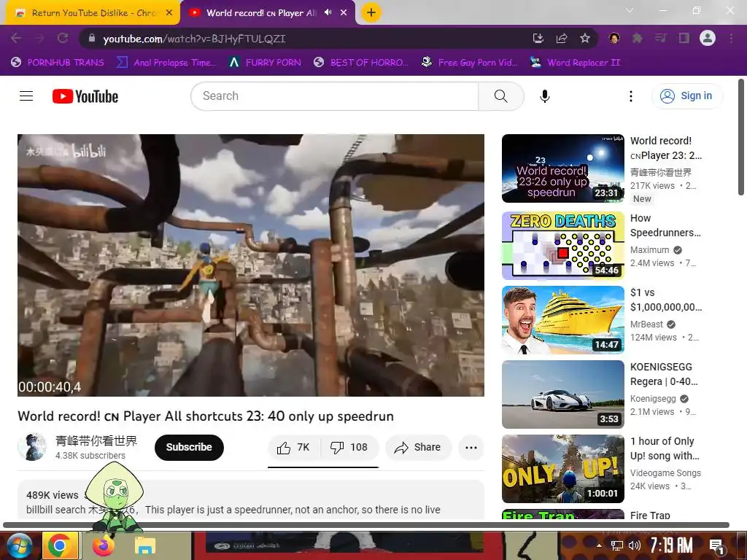
Task: Close the Return YouTube Dislike tab
Action: point(169,13)
